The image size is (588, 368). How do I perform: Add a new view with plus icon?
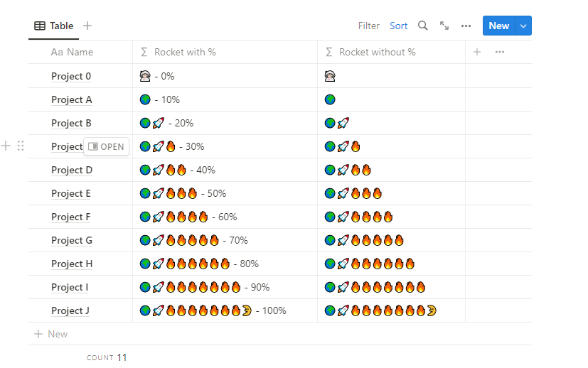[x=87, y=26]
